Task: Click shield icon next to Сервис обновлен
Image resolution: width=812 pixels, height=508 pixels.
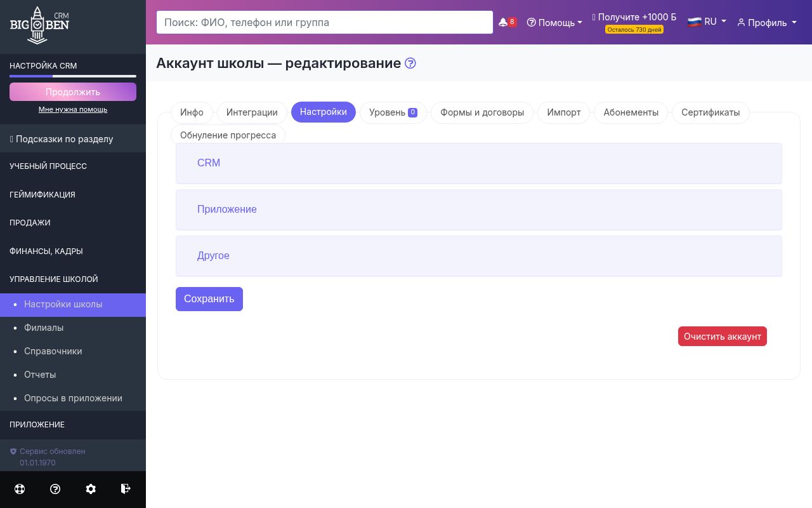Action: (x=13, y=451)
